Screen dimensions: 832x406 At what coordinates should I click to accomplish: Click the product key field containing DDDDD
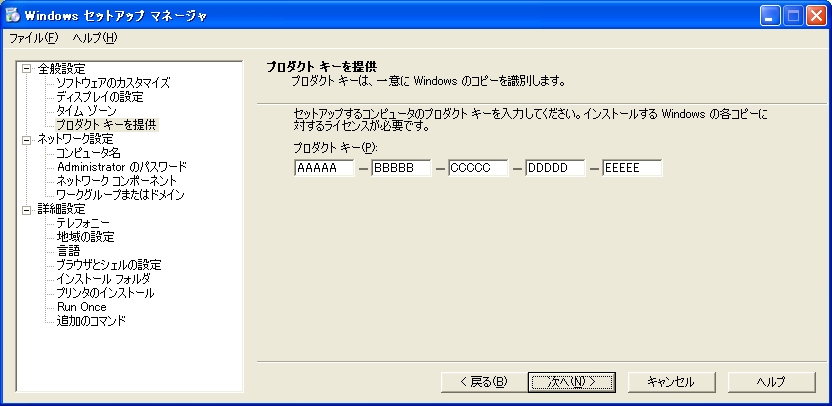pos(556,168)
